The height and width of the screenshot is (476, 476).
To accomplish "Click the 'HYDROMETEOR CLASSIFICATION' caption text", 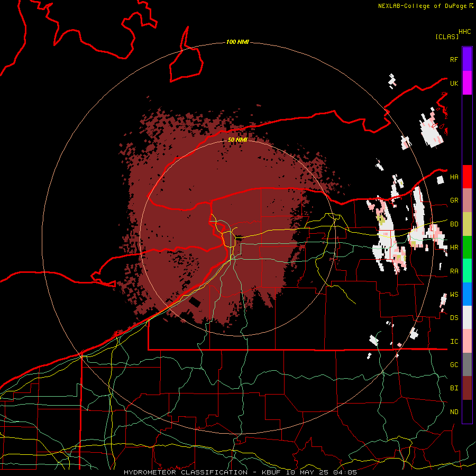I will [x=186, y=472].
